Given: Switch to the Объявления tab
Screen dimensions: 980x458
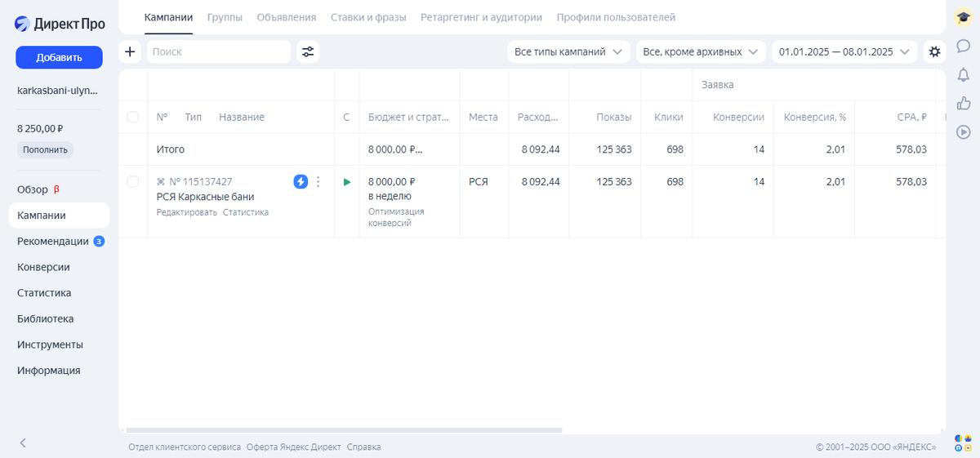Looking at the screenshot, I should [x=287, y=17].
